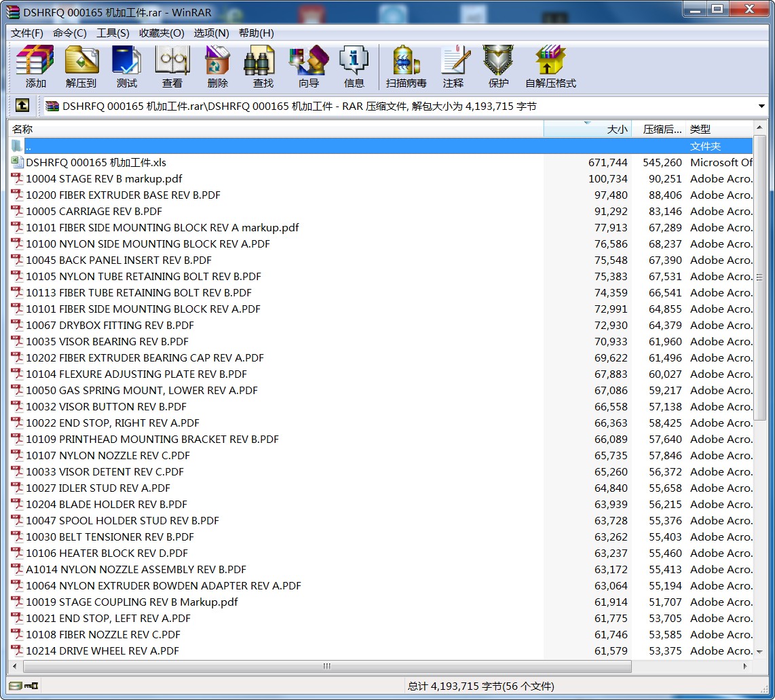Click the 添加 (Add) toolbar icon

pos(35,60)
